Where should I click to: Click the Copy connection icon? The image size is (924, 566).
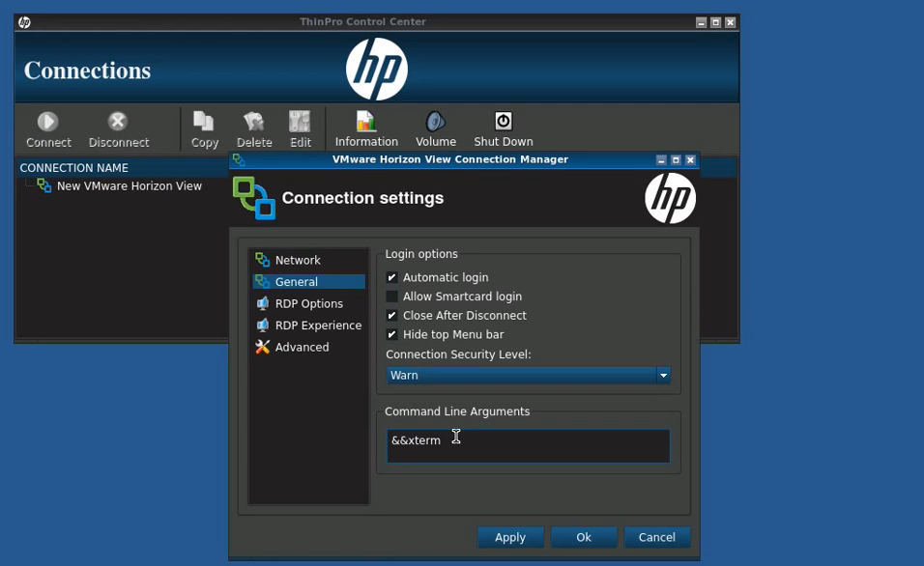tap(204, 122)
